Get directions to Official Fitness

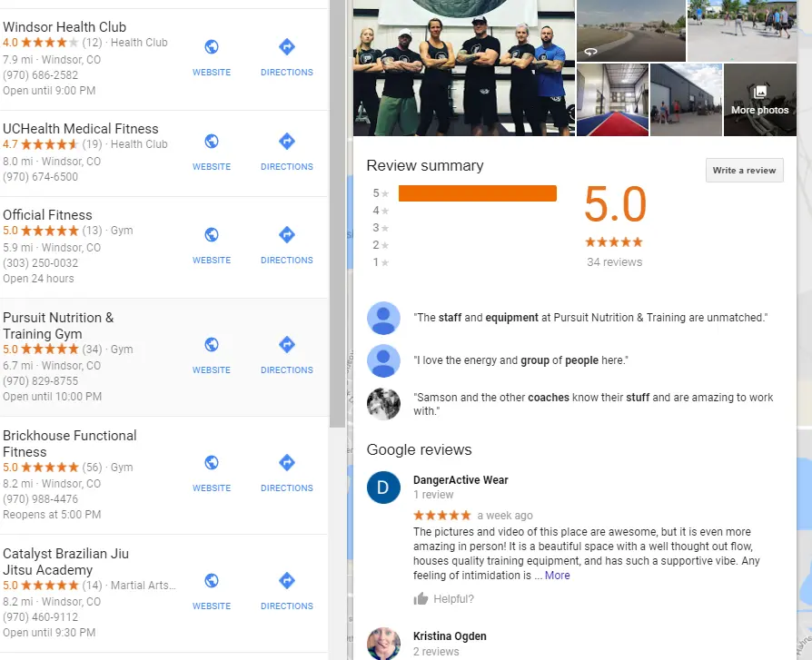pyautogui.click(x=287, y=245)
